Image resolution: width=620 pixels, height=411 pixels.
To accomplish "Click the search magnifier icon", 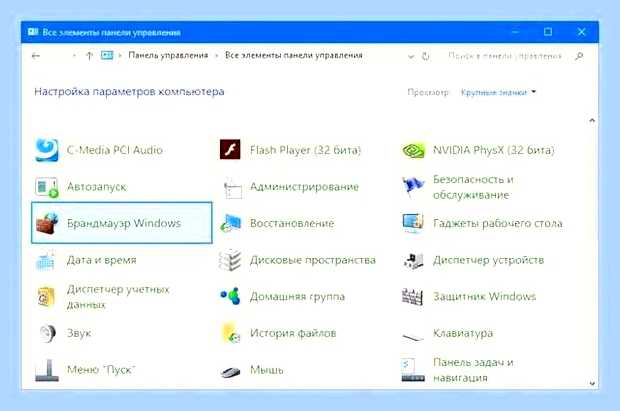I will coord(579,56).
